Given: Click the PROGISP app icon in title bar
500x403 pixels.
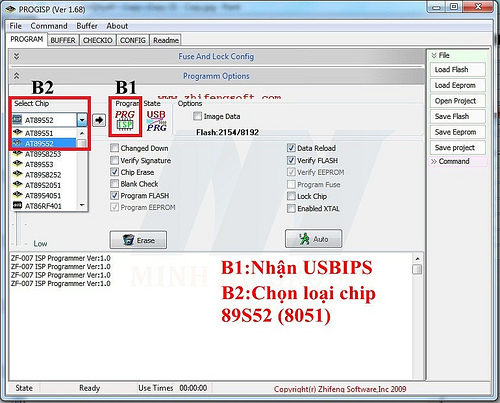Looking at the screenshot, I should click(10, 9).
